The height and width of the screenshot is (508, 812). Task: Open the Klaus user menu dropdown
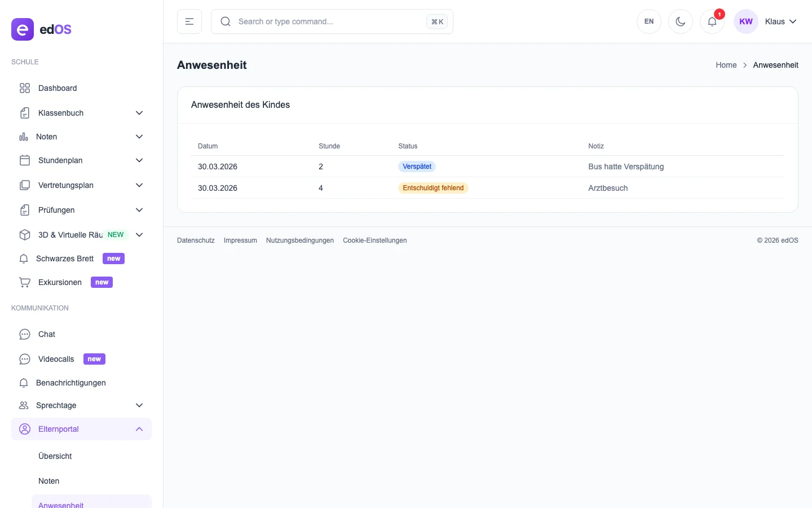pos(780,21)
